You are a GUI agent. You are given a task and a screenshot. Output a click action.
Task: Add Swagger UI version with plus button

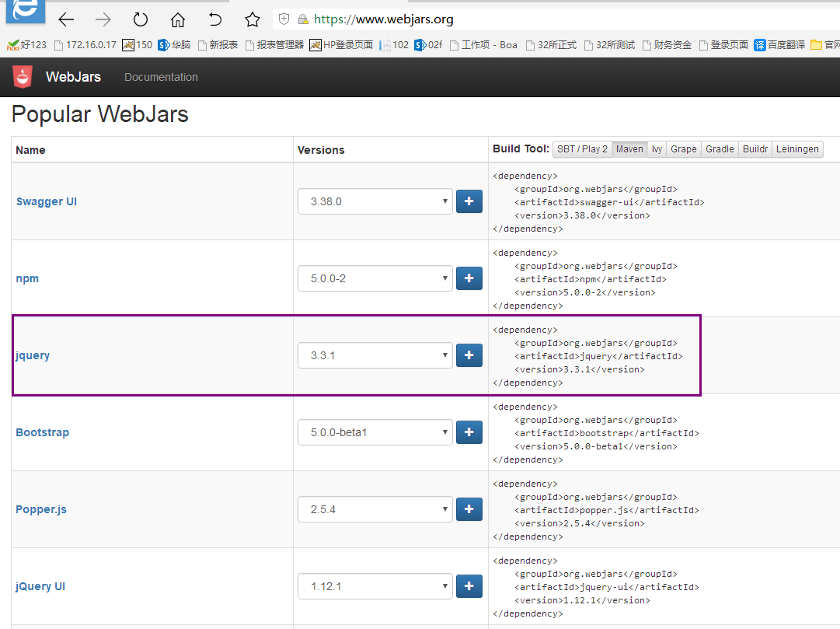click(469, 201)
